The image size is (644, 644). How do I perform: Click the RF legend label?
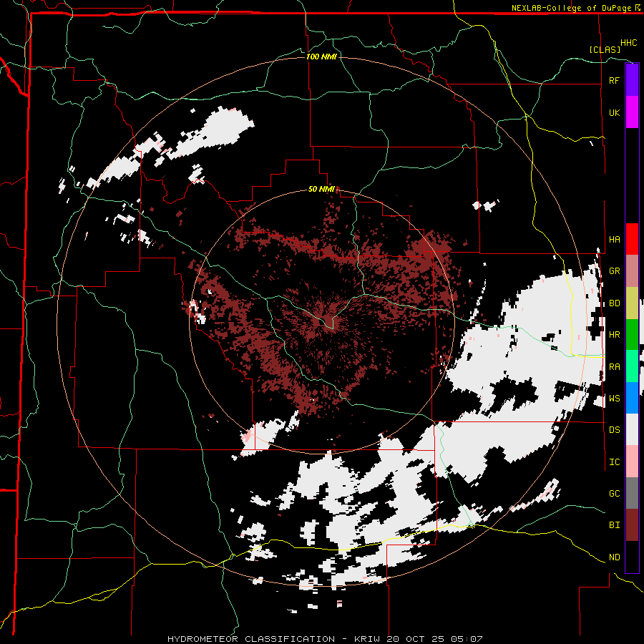coord(614,80)
